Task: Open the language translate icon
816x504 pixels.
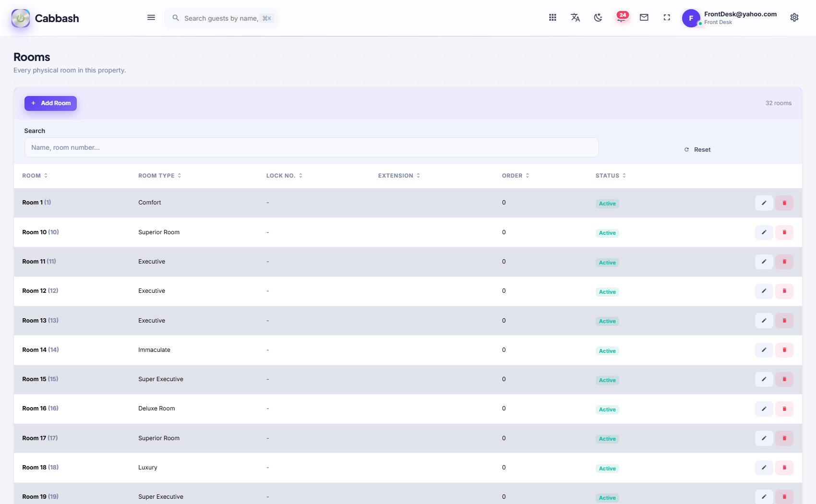Action: 575,18
